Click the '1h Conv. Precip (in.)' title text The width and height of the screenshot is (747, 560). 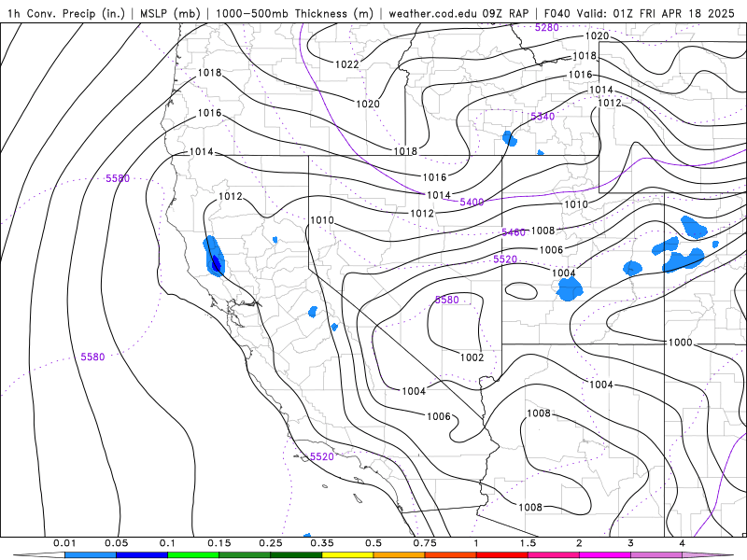tap(66, 13)
